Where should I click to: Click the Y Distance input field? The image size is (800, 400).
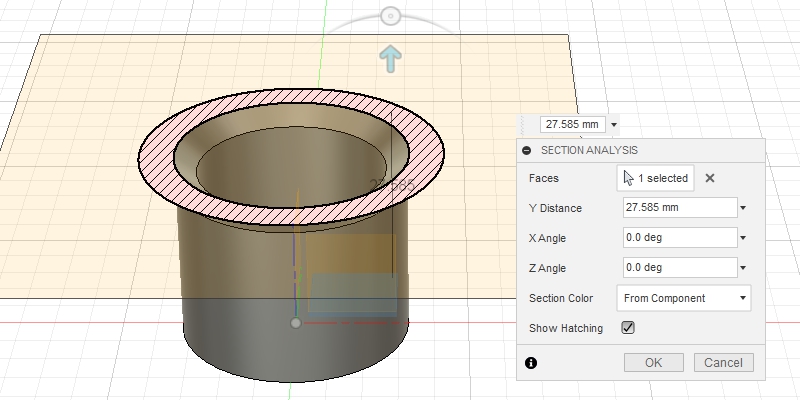click(678, 208)
